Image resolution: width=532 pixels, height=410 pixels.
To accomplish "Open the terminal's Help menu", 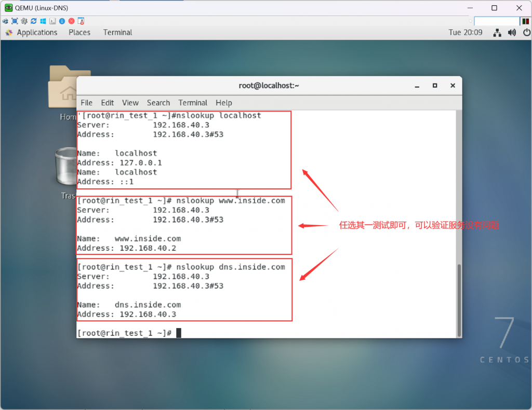I will (x=224, y=103).
